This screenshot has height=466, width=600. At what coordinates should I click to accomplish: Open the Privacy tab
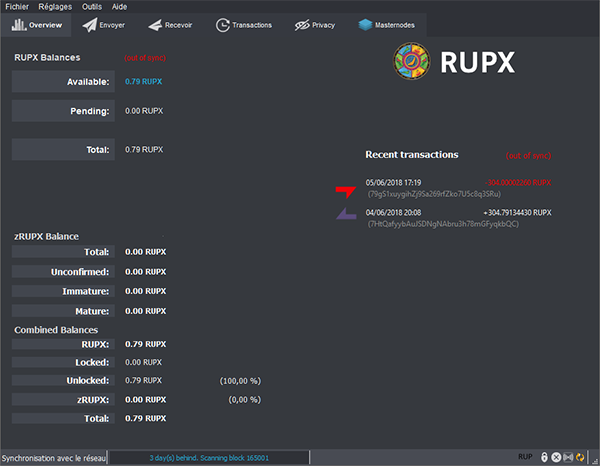tap(315, 25)
